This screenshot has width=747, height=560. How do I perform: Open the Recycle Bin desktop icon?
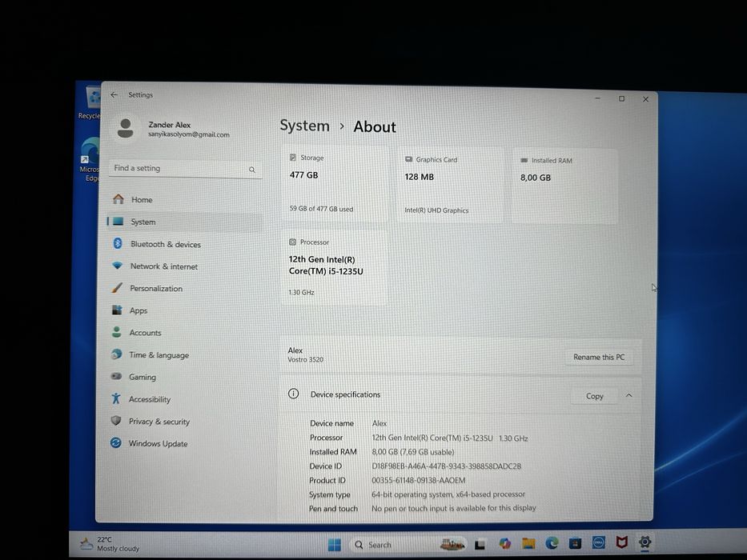pos(90,102)
